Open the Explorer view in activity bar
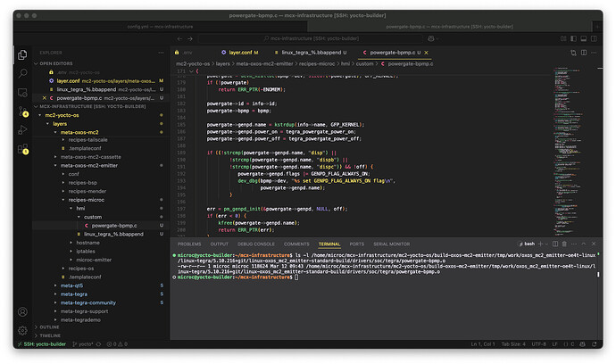This screenshot has height=364, width=616. [22, 54]
